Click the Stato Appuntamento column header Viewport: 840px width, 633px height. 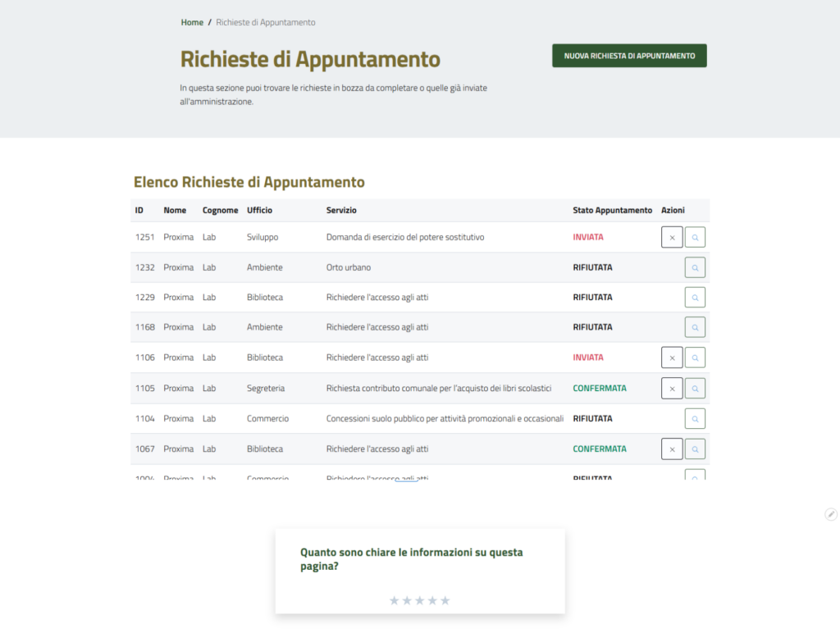612,211
